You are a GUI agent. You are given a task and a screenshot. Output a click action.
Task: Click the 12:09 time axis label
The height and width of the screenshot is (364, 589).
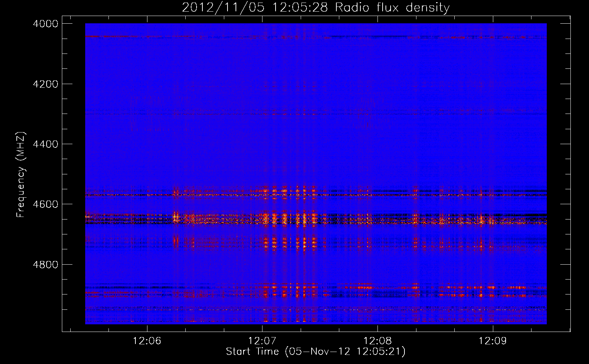(493, 341)
